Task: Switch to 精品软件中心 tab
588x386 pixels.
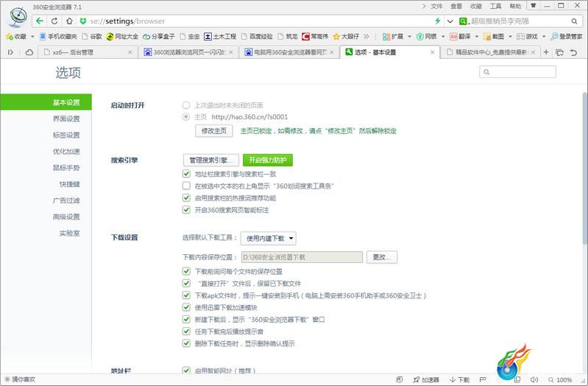Action: [491, 52]
